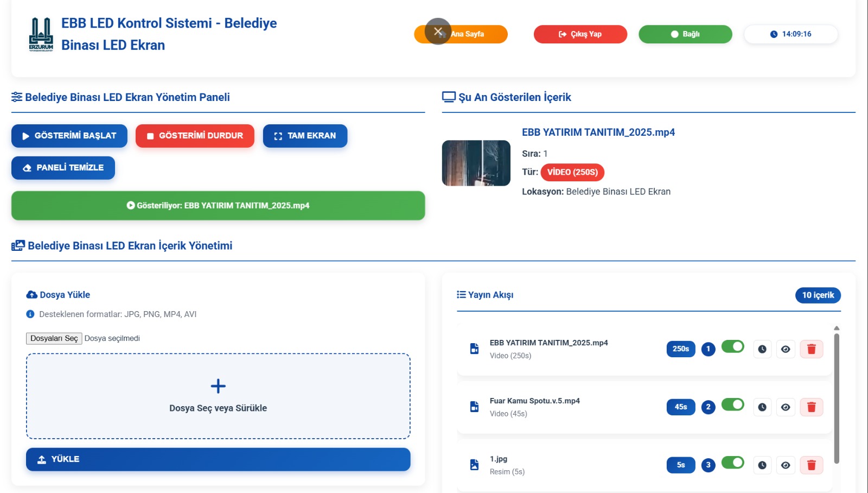Click the clock icon on the 1.jpg row

point(762,465)
